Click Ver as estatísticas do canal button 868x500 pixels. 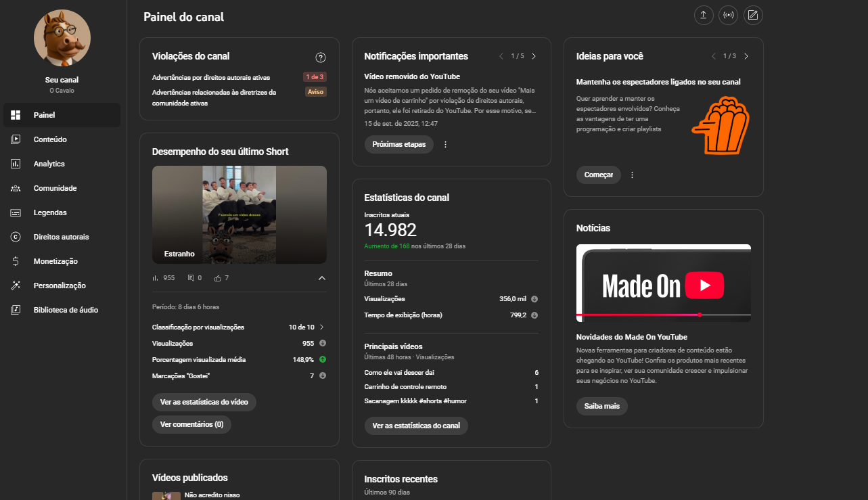[x=416, y=426]
